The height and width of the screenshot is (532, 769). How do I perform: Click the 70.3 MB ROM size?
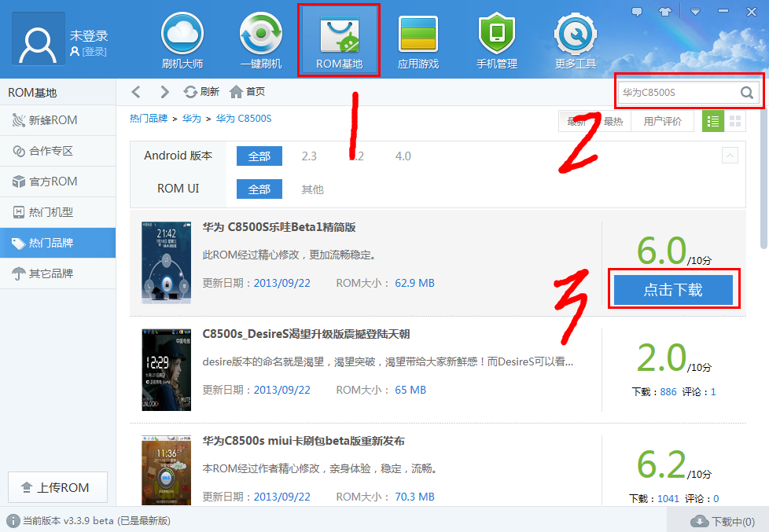pos(414,497)
